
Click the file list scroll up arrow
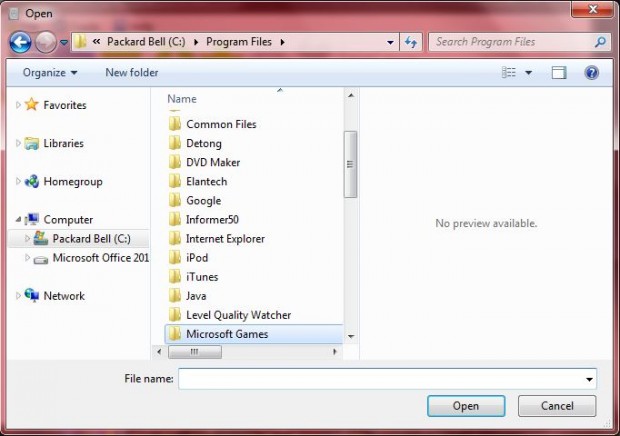click(x=351, y=95)
